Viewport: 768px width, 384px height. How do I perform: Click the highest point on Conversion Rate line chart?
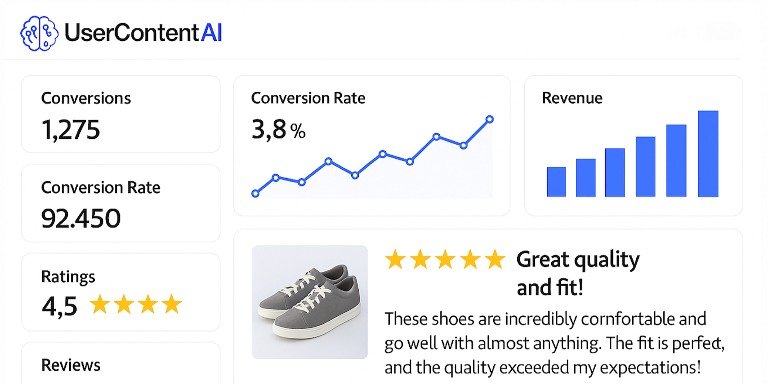pyautogui.click(x=489, y=119)
